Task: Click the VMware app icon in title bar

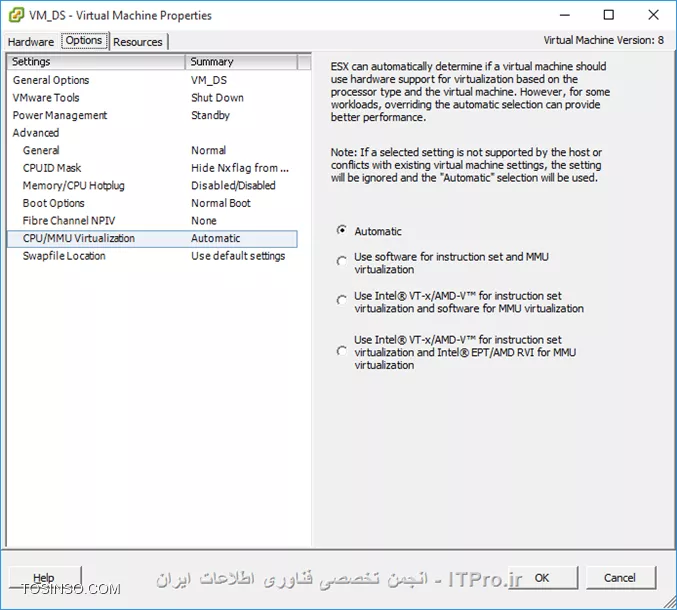Action: [16, 15]
